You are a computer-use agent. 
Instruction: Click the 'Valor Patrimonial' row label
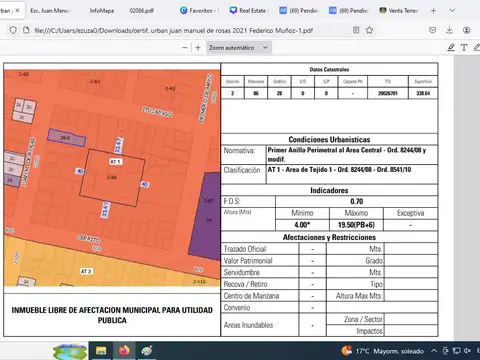248,261
